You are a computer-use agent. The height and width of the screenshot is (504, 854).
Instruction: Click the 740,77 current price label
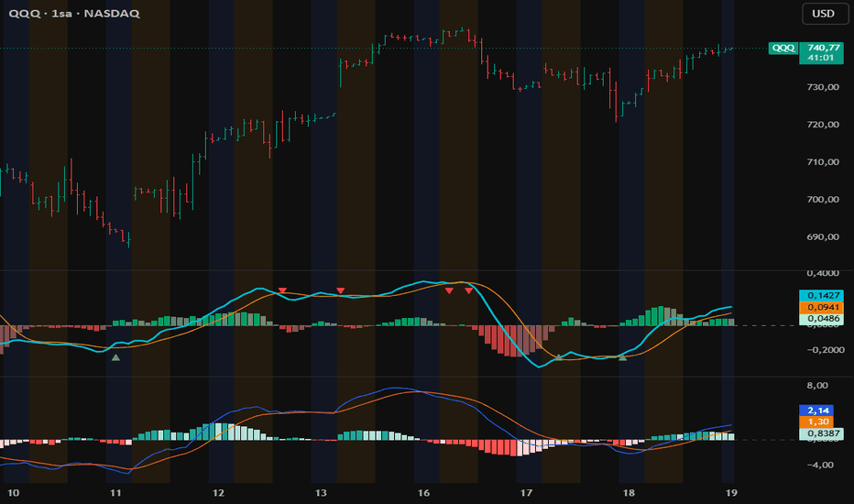pyautogui.click(x=824, y=48)
